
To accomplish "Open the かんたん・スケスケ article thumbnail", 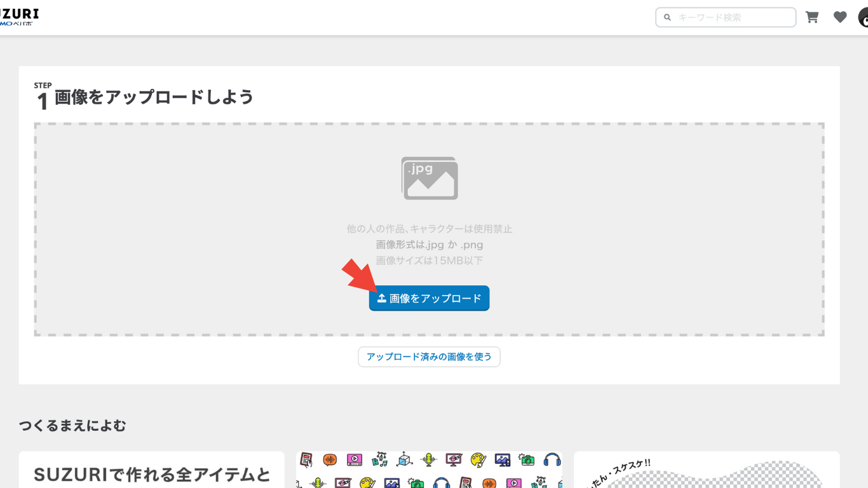I will (707, 470).
